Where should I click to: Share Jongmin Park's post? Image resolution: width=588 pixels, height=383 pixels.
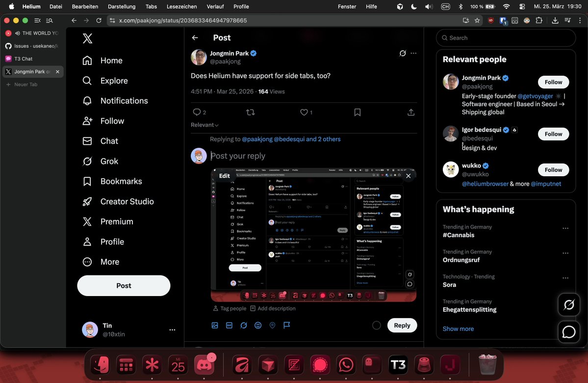point(411,112)
